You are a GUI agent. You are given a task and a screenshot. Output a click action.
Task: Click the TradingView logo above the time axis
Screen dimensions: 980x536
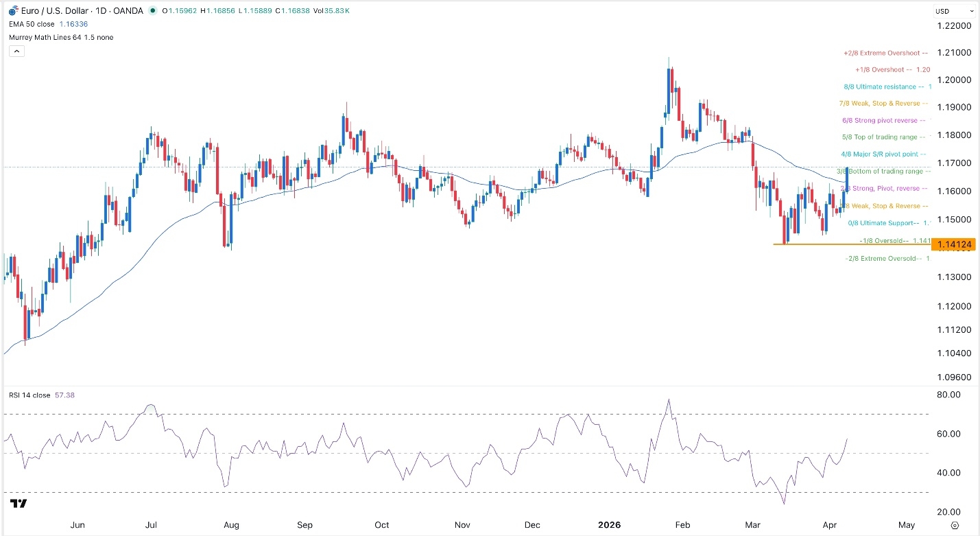(19, 504)
